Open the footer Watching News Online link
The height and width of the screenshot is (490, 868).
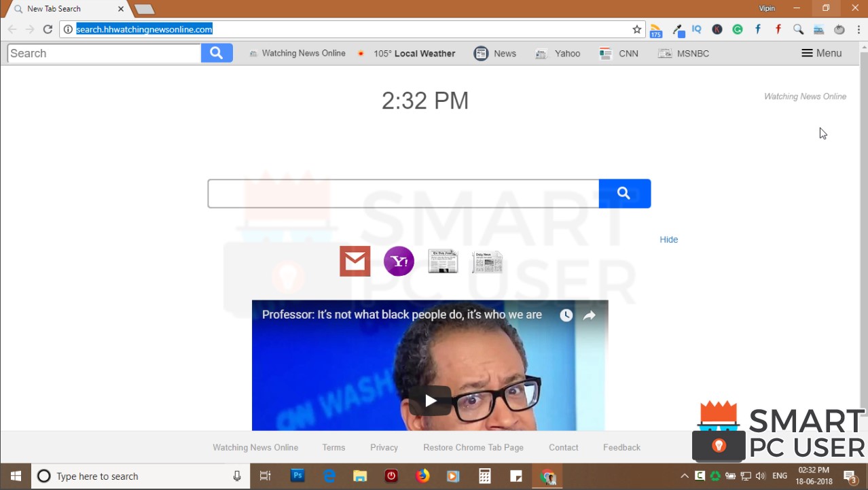coord(255,447)
